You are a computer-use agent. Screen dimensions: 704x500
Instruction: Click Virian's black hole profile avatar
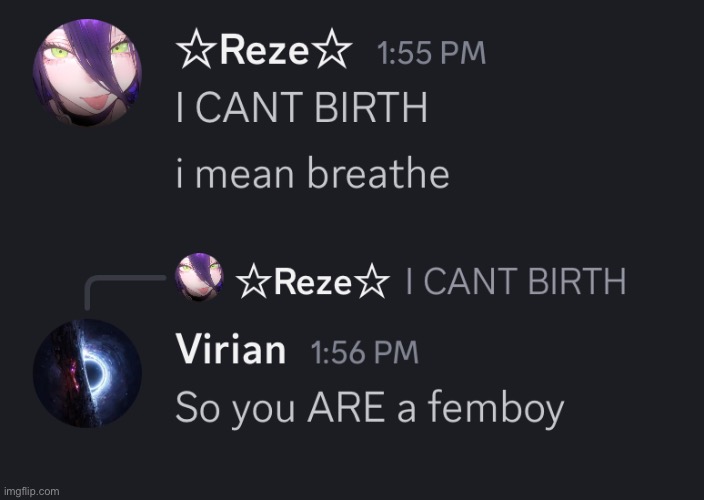89,372
